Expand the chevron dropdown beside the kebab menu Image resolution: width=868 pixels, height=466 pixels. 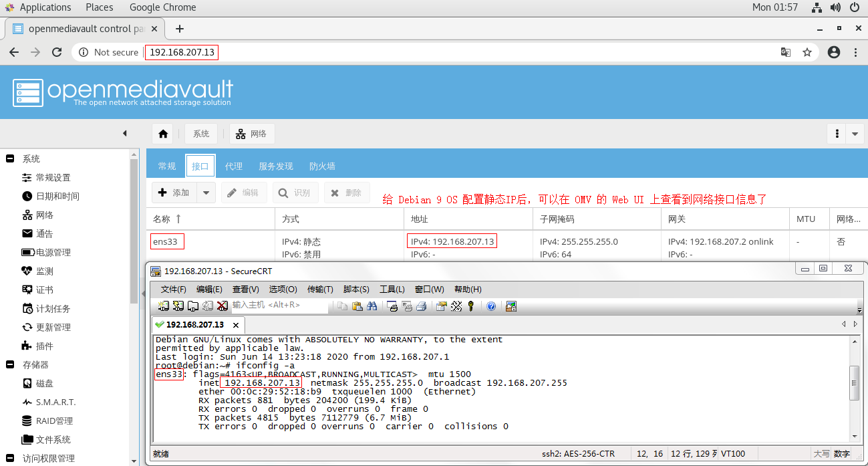pyautogui.click(x=855, y=133)
